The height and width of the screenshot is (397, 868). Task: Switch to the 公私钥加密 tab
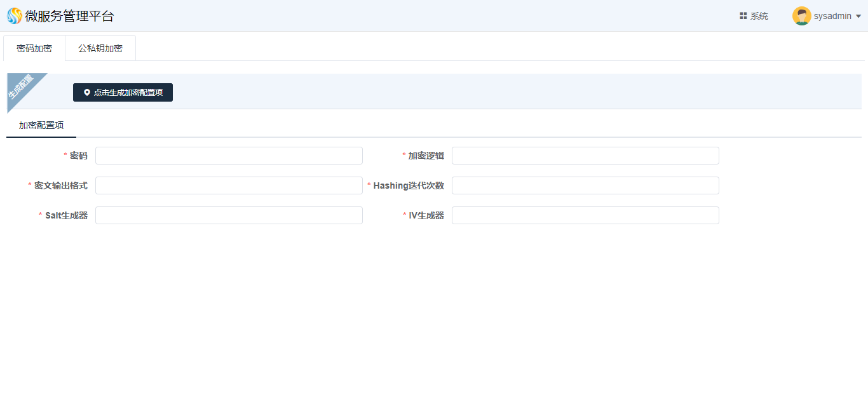100,48
